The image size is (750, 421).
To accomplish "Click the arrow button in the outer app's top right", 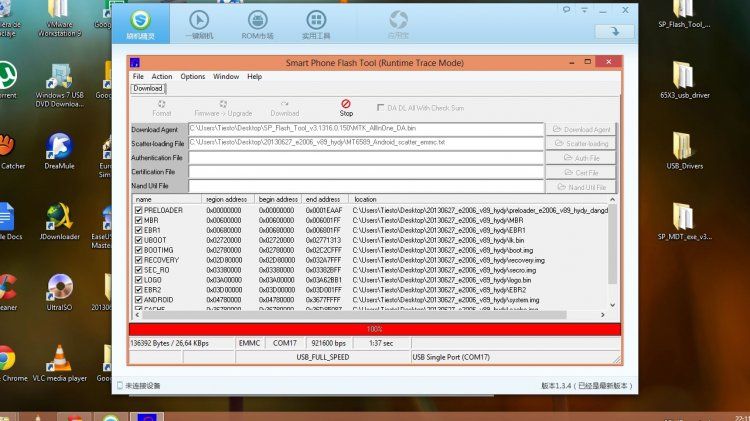I will 615,32.
